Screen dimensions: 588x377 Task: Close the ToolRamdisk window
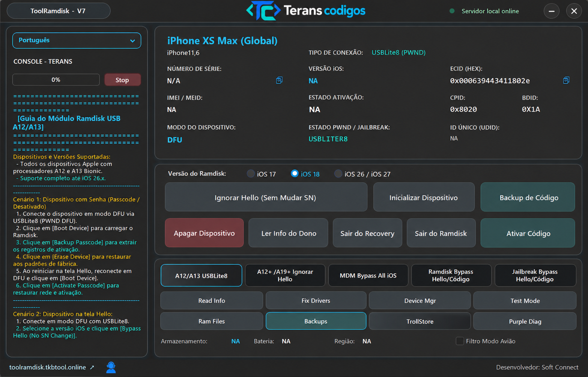574,11
